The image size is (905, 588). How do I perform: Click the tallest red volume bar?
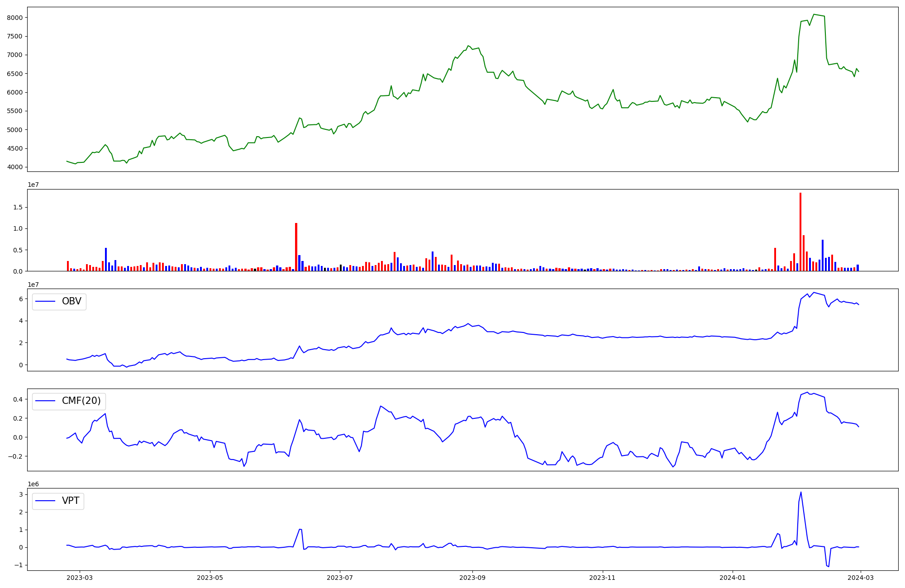pyautogui.click(x=800, y=231)
